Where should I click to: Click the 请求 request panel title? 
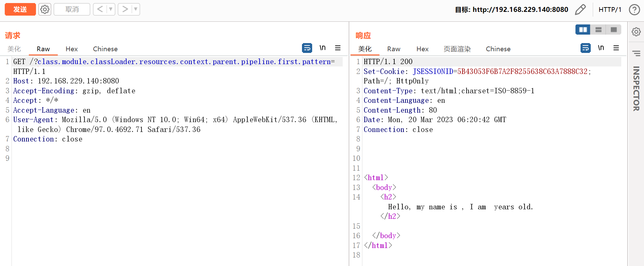point(13,35)
